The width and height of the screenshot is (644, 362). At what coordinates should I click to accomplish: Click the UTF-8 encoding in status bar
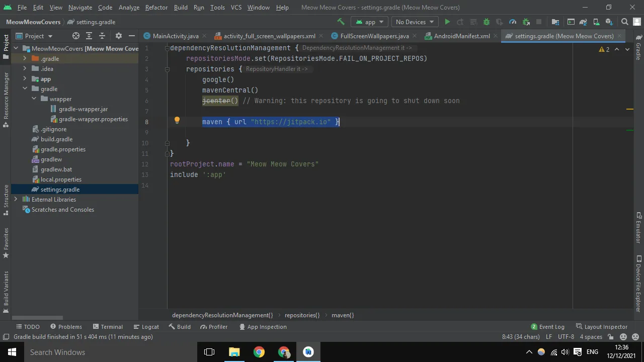coord(566,337)
